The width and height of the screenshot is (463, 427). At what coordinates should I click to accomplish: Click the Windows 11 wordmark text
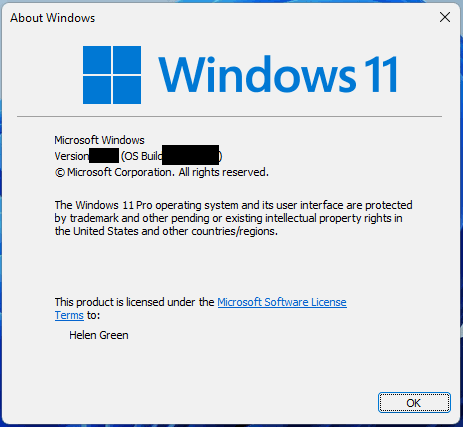278,74
